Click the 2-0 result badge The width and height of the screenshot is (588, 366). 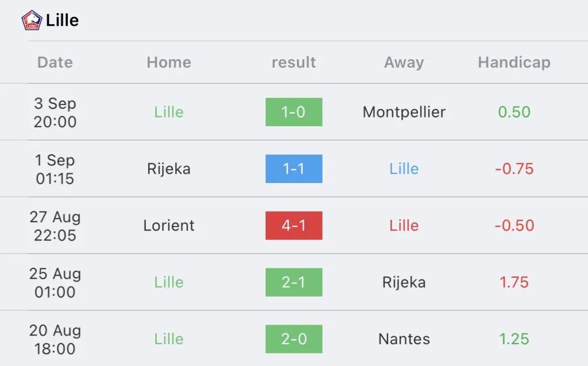pyautogui.click(x=293, y=339)
